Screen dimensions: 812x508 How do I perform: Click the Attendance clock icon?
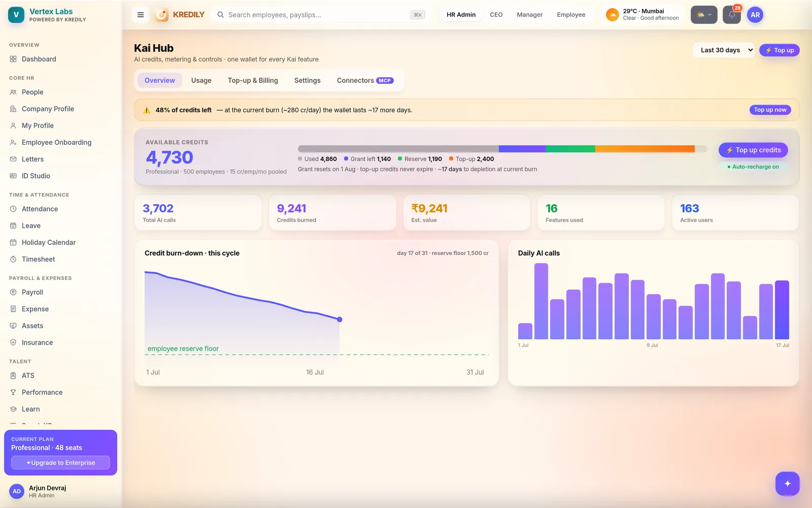click(x=13, y=209)
